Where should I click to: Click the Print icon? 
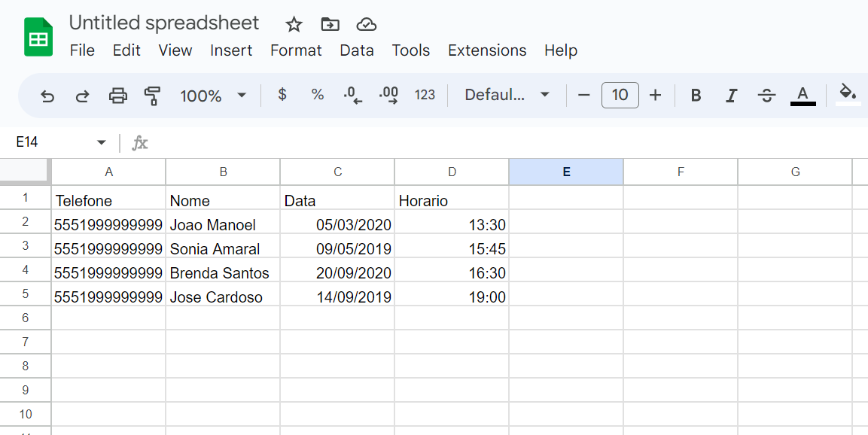118,96
